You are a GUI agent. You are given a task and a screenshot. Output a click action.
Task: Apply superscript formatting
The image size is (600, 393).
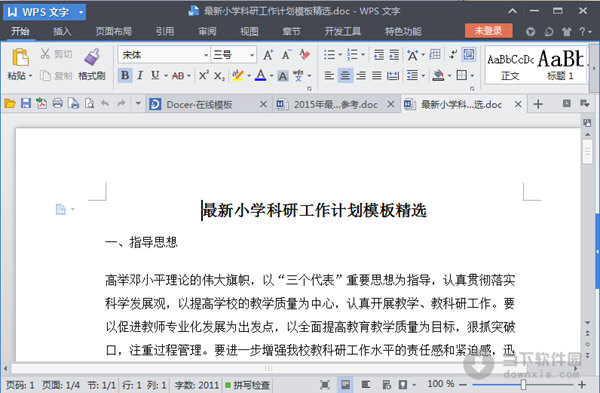pos(204,75)
